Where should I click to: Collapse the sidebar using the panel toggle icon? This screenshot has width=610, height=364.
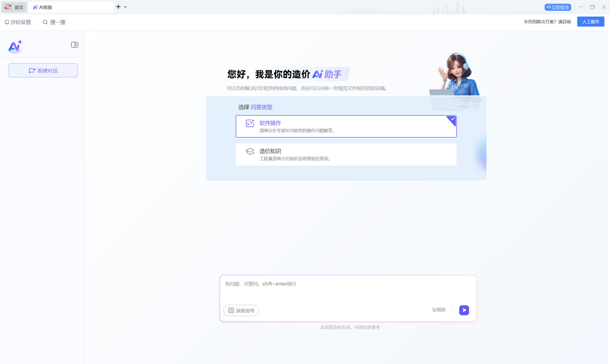[x=74, y=44]
